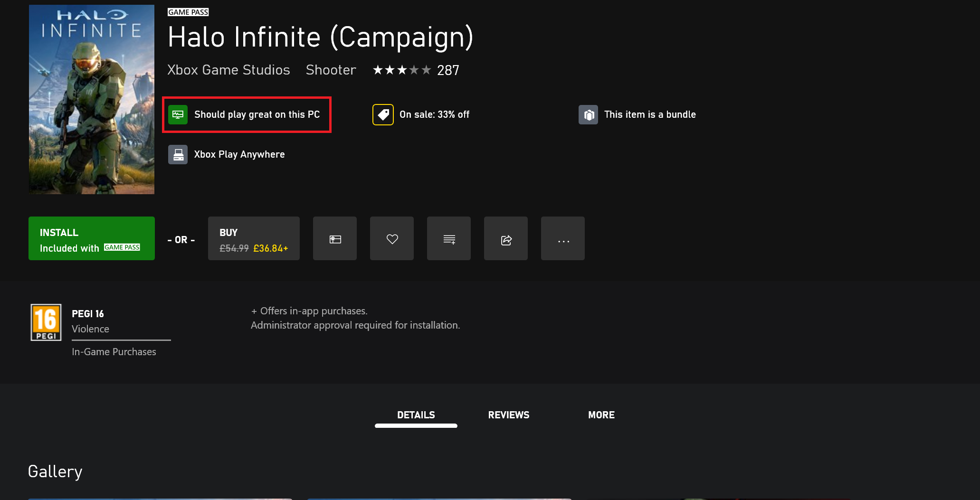Install the game with Game Pass
The image size is (980, 500).
coord(92,238)
